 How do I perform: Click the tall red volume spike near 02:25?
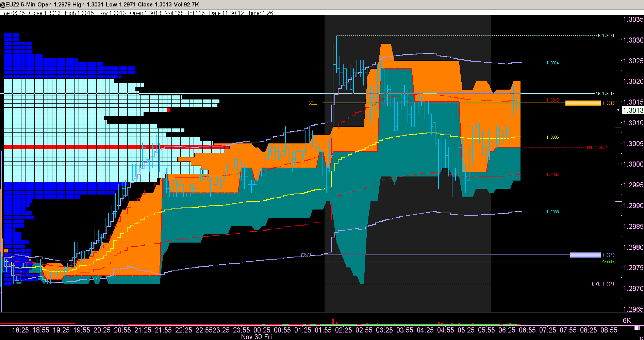[333, 321]
